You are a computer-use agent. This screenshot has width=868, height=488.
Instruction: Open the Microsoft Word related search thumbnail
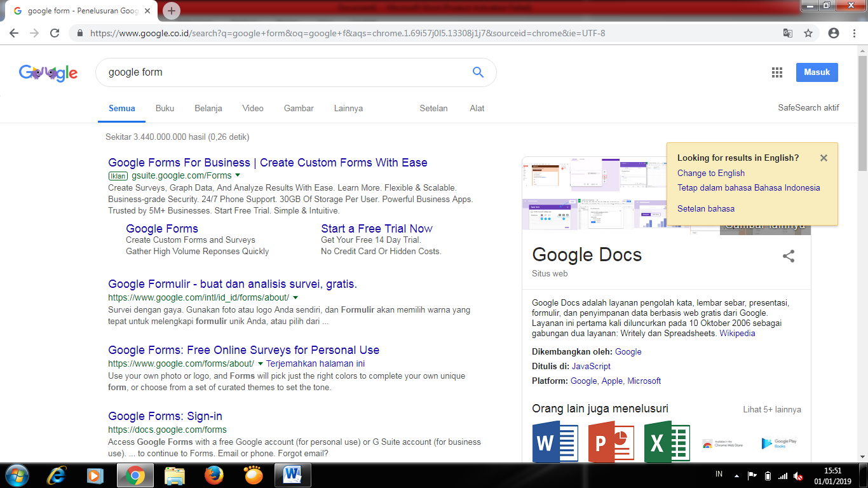pos(554,442)
